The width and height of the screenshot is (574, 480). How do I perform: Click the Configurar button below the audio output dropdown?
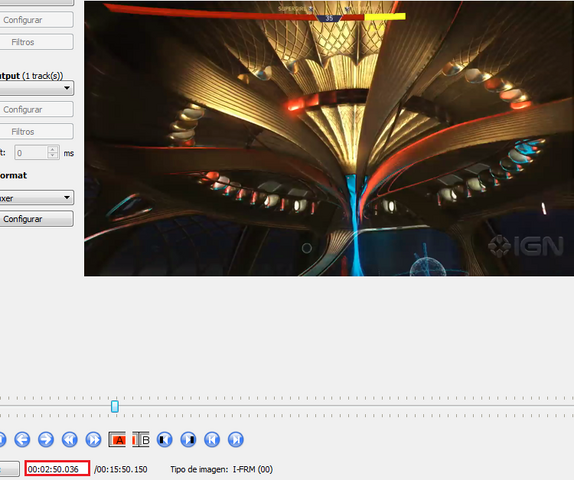pos(36,109)
